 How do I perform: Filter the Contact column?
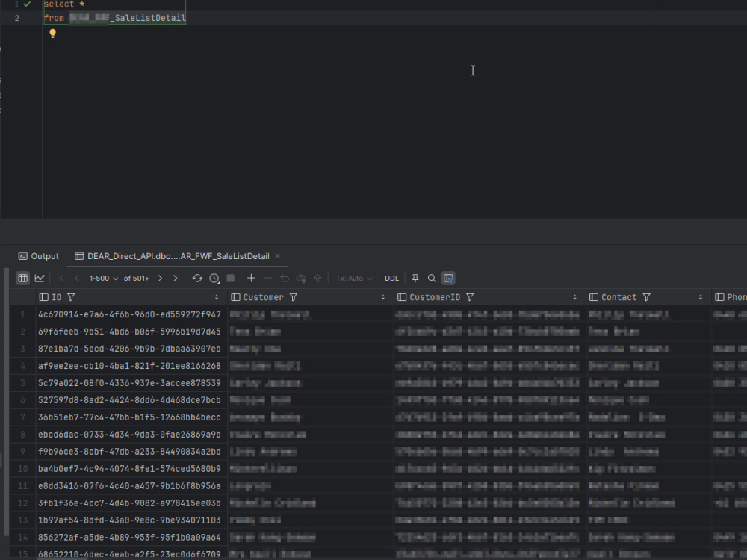(646, 297)
